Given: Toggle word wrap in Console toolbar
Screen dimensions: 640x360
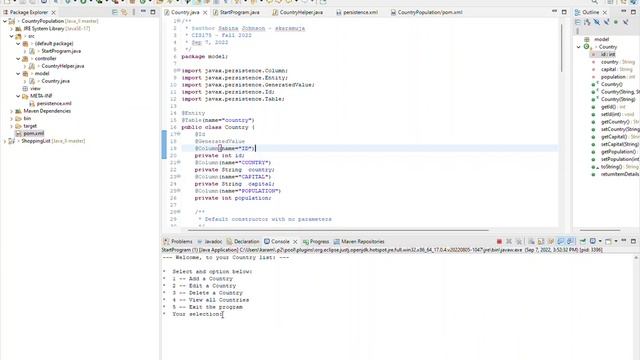Looking at the screenshot, I should (x=551, y=242).
